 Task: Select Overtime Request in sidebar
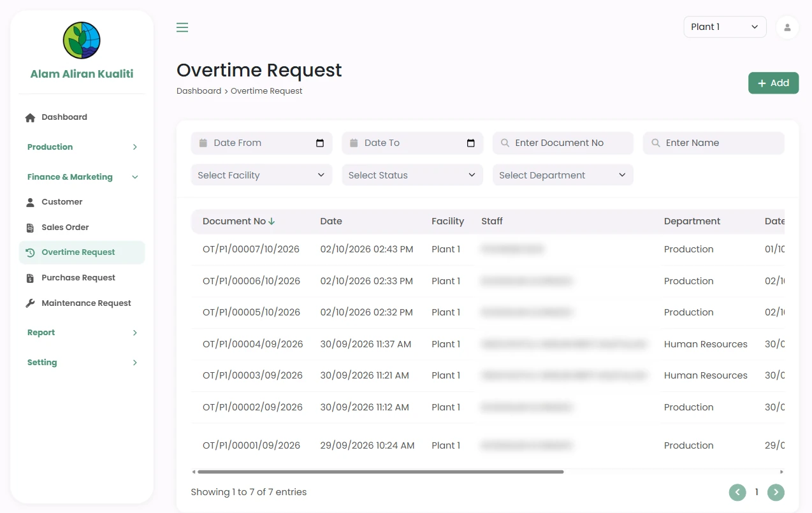tap(82, 252)
